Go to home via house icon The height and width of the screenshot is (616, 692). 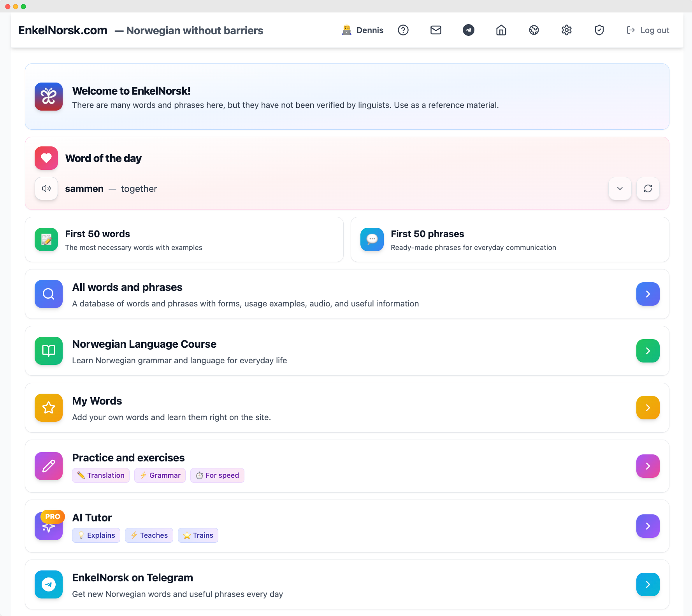501,30
